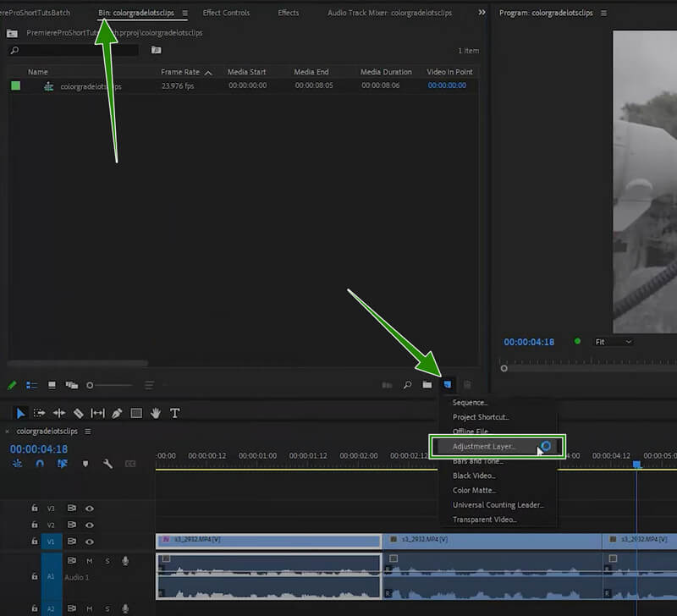Choose the Hand tool
Screen dimensions: 677x616
(156, 413)
